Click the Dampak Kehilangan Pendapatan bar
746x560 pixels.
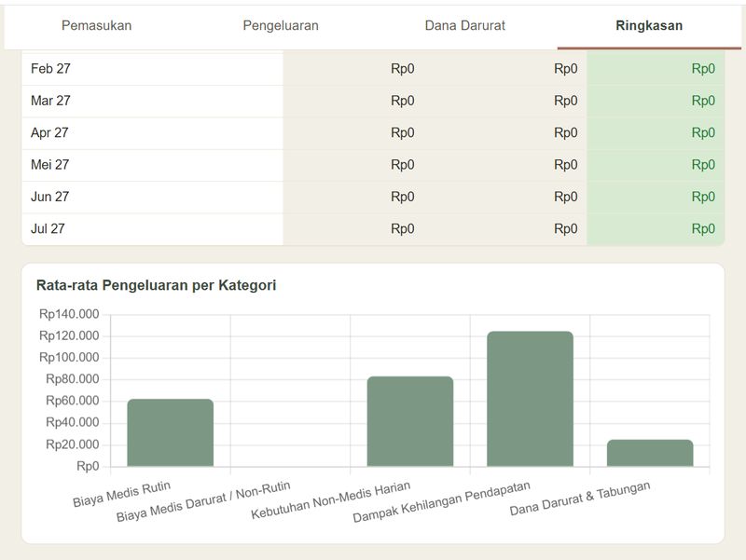530,399
